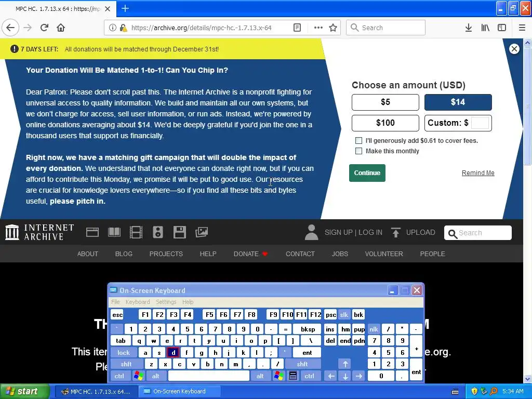This screenshot has height=399, width=532.
Task: Open the browser Home page icon
Action: click(61, 28)
